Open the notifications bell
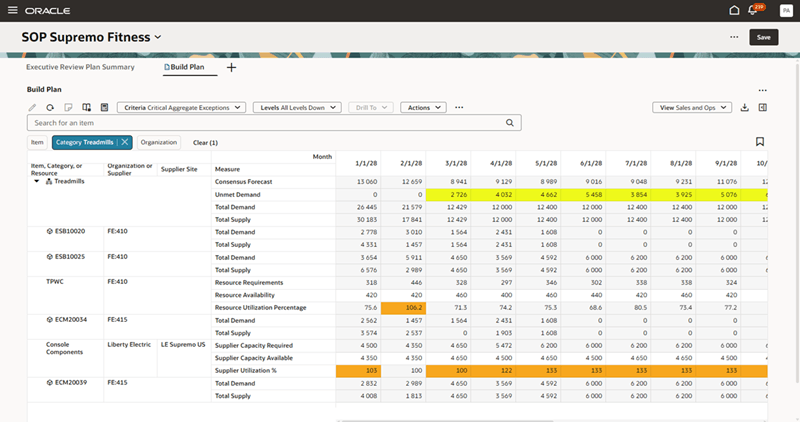The height and width of the screenshot is (422, 800). [754, 10]
